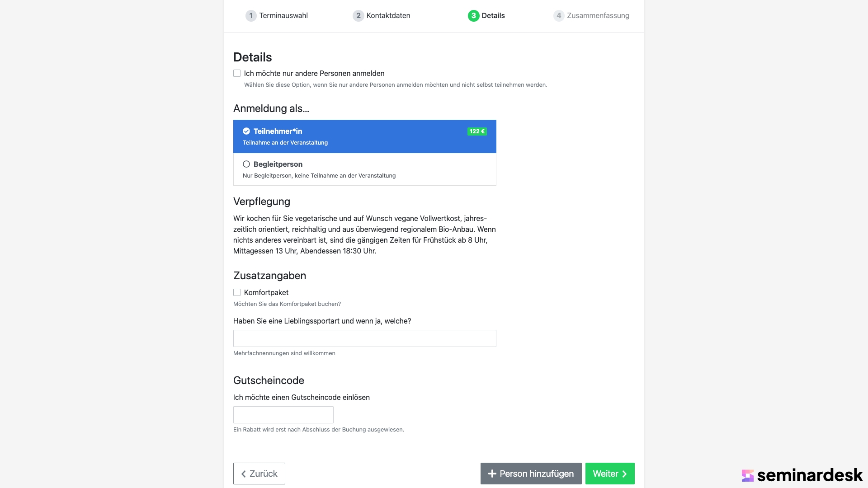Click the right chevron on Weiter button
Image resolution: width=868 pixels, height=488 pixels.
coord(624,474)
